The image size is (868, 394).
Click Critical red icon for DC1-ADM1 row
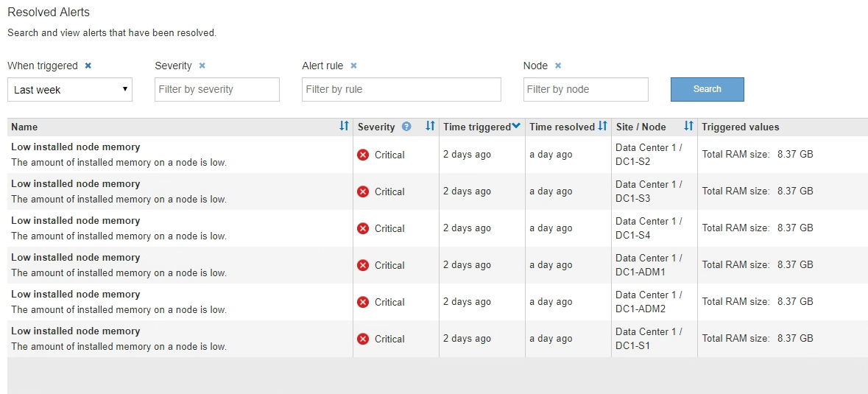point(363,265)
